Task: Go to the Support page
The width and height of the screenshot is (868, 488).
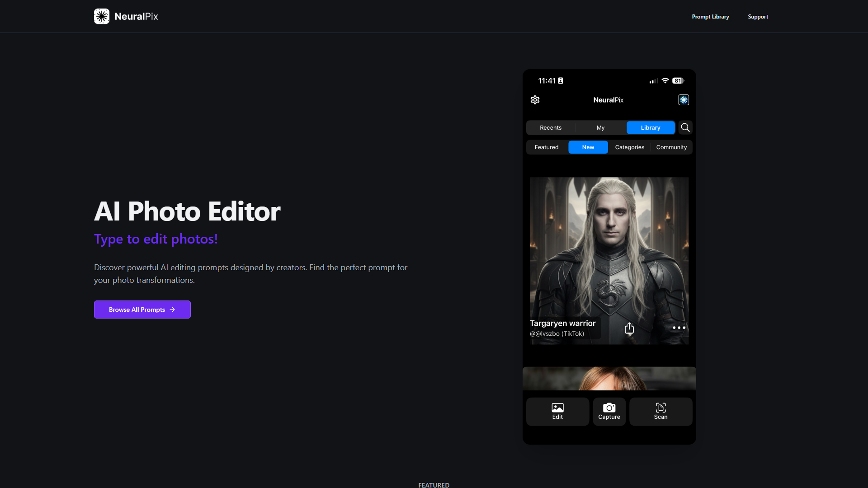Action: tap(758, 17)
